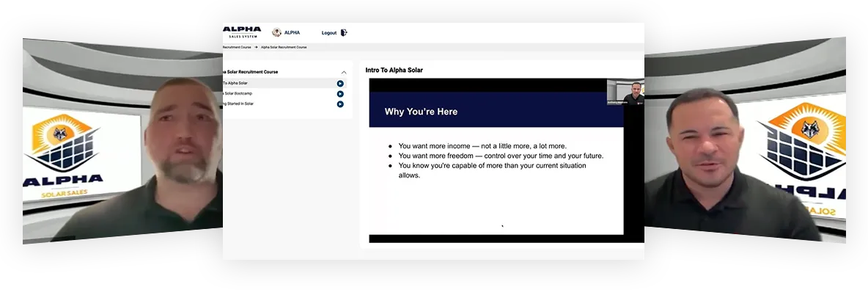Collapse the Recruitment Course section chevron
Viewport: 868px width, 298px height.
344,72
